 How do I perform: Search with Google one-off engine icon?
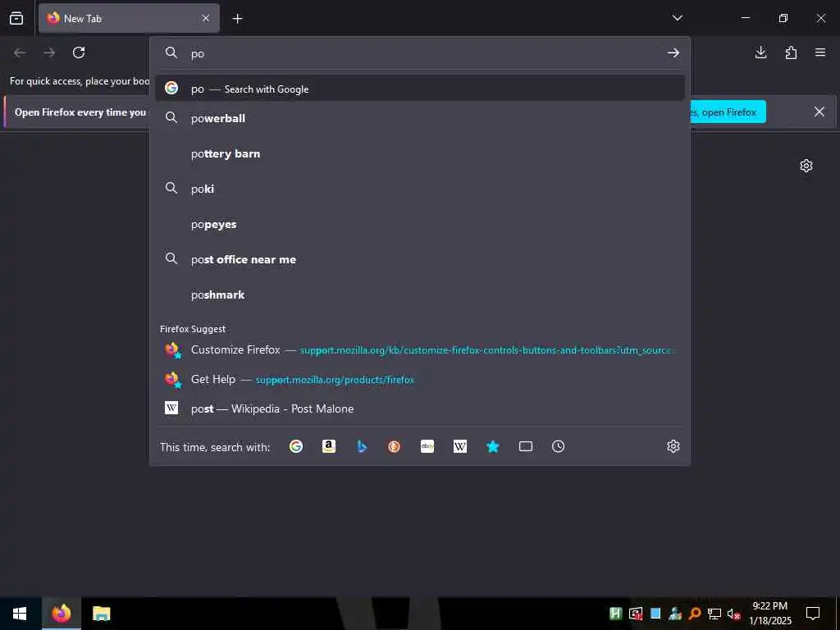tap(295, 446)
